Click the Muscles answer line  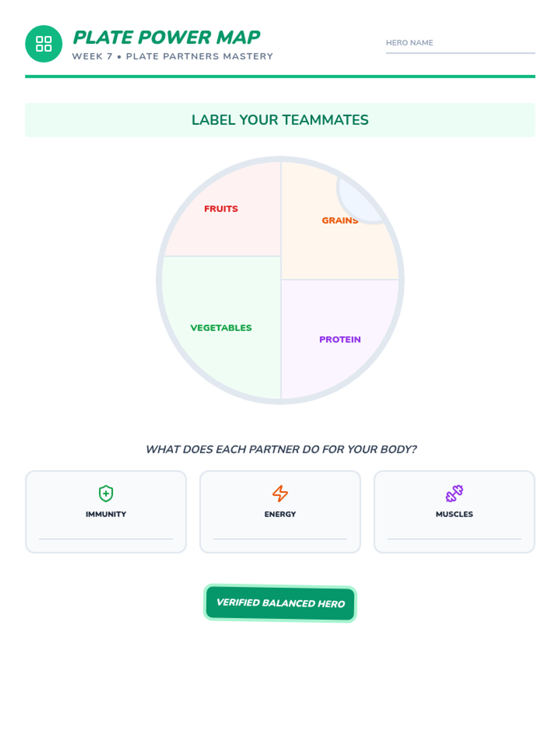[x=454, y=539]
